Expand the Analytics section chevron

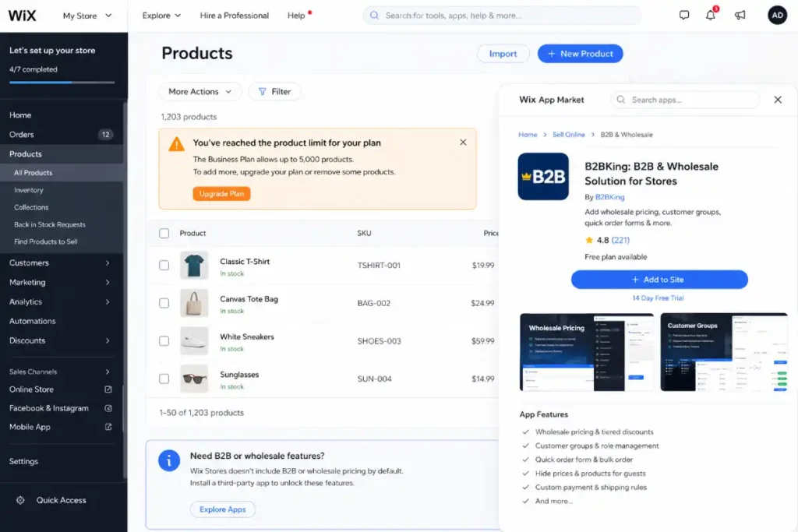click(x=108, y=301)
